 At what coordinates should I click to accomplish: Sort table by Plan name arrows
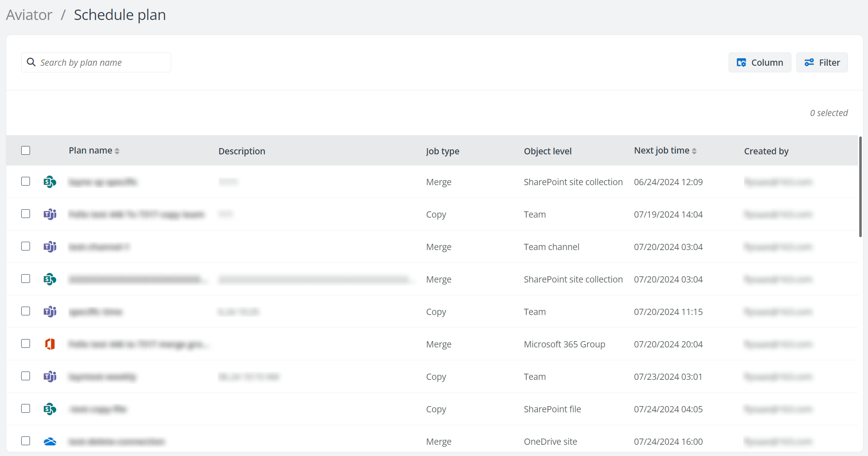117,151
